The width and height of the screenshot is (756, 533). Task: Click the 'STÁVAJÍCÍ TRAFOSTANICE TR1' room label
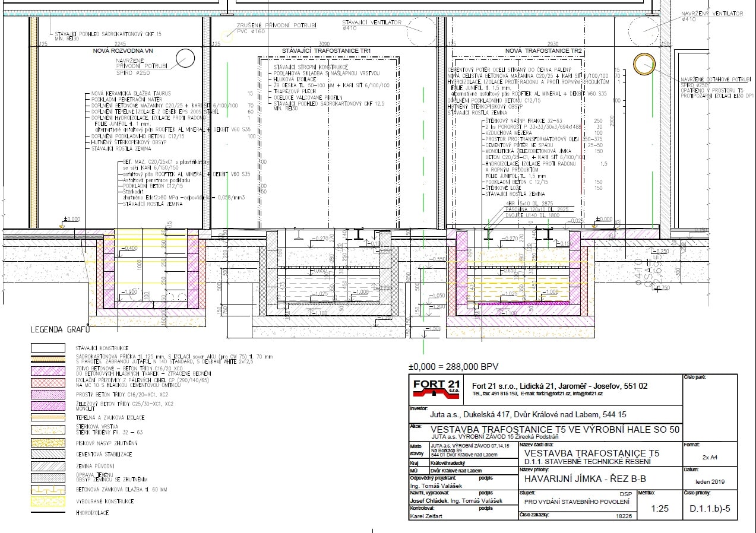[326, 52]
